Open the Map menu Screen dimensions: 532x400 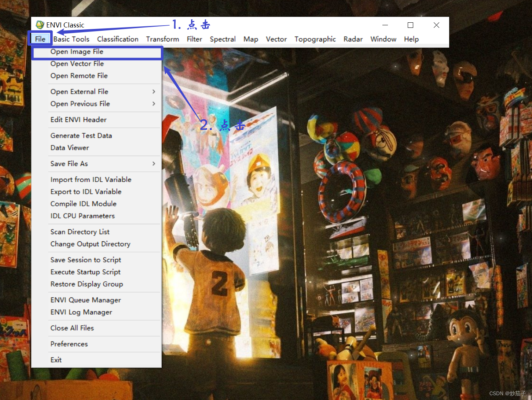pos(251,39)
